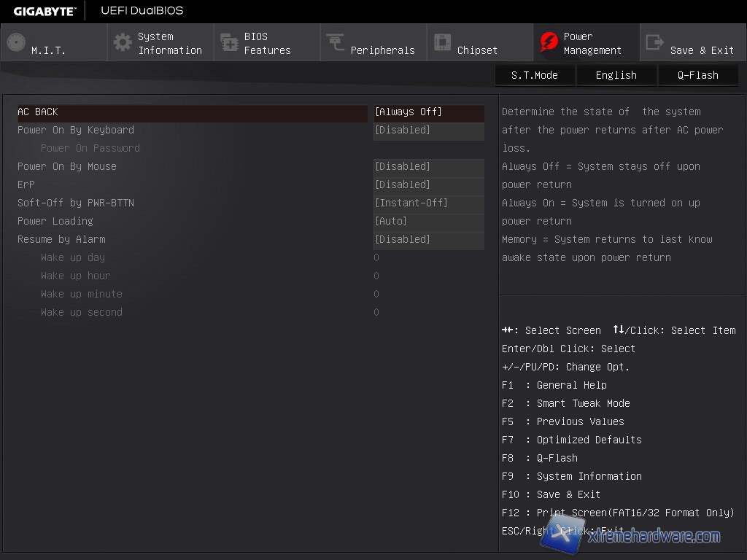
Task: Click the M.I.T. dial icon
Action: pos(16,42)
